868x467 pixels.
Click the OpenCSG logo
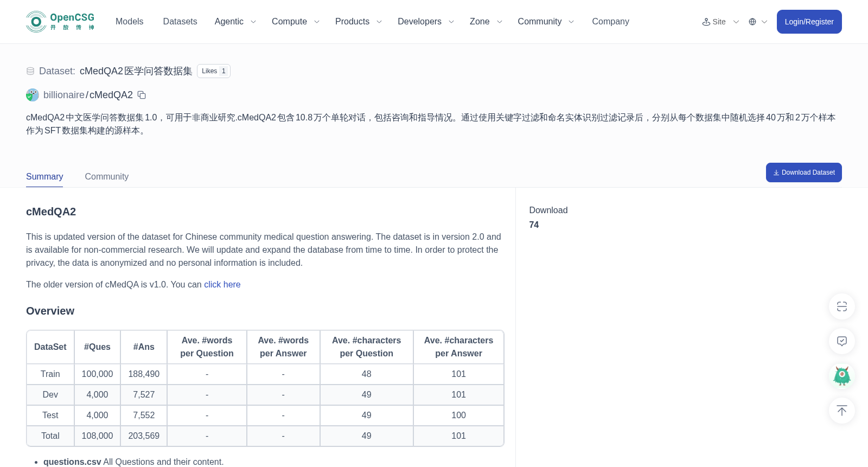coord(60,22)
